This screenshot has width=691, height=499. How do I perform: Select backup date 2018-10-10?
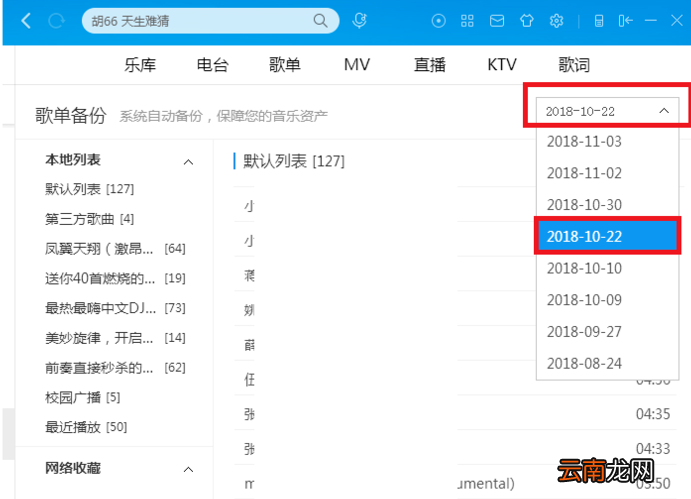click(x=607, y=268)
